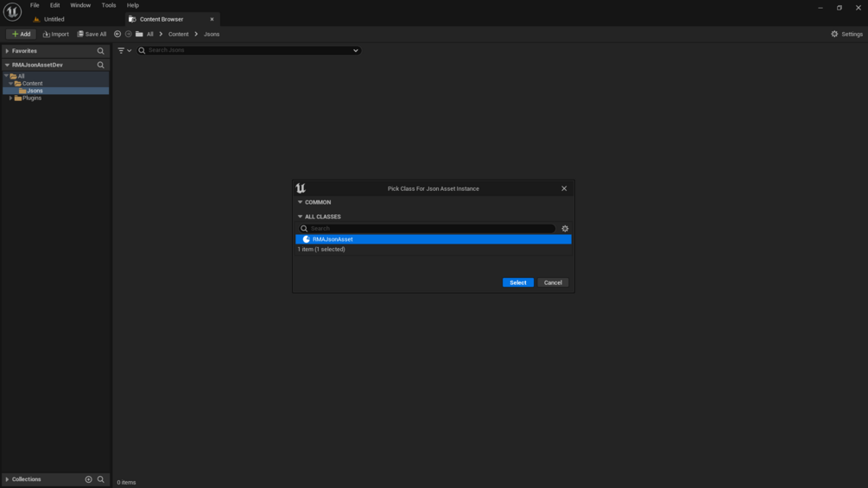Navigate back with history back arrow
The width and height of the screenshot is (868, 488).
[117, 35]
